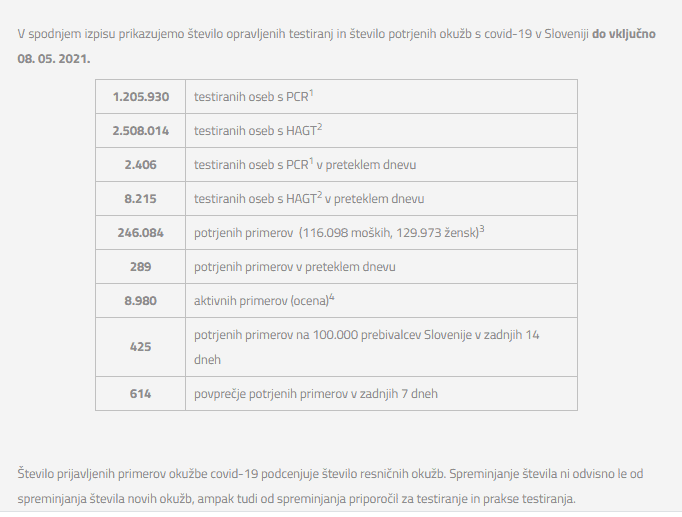Click the 425 cases per 100.000 value

140,346
